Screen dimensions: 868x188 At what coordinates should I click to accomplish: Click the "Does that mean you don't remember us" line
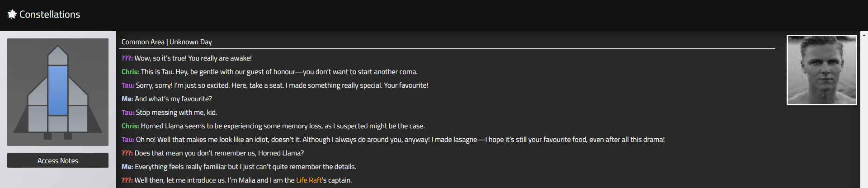click(x=212, y=153)
